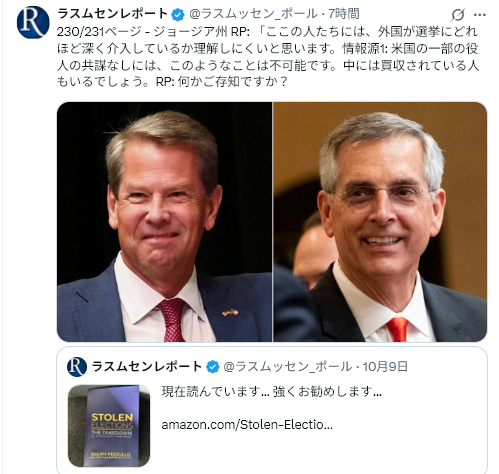The width and height of the screenshot is (499, 474).
Task: Open right photo of man wearing glasses
Action: [x=380, y=222]
